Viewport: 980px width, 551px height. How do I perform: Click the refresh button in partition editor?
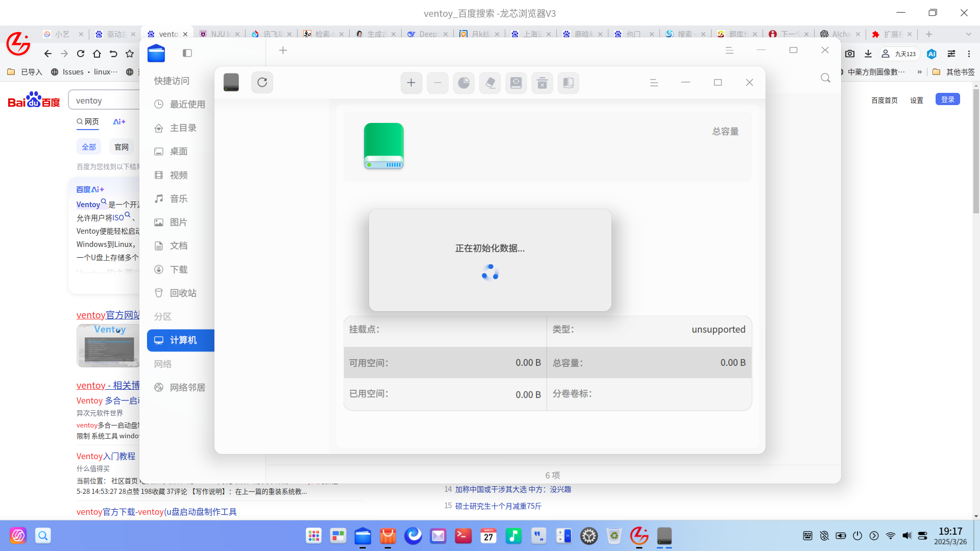262,83
